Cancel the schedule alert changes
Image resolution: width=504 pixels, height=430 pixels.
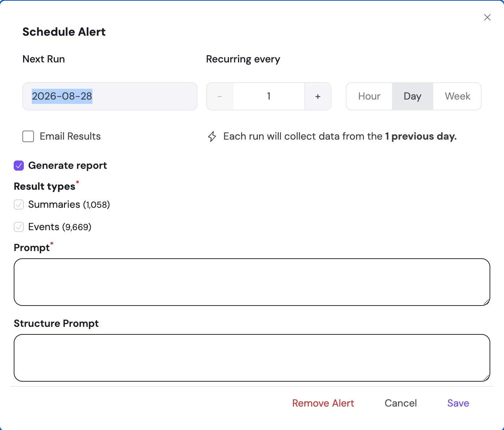point(401,403)
